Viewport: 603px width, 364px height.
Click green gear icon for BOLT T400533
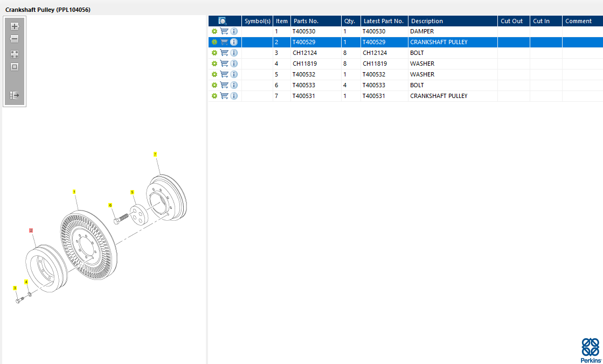[214, 85]
